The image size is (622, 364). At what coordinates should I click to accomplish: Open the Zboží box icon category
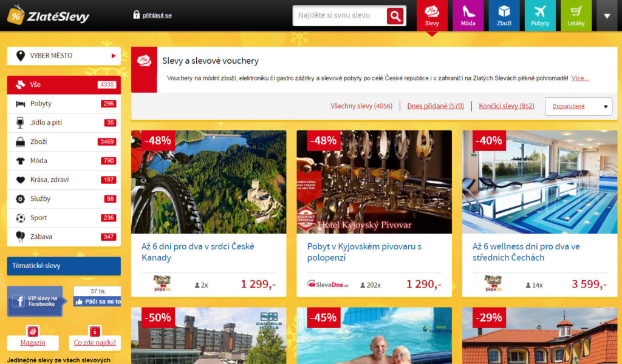pyautogui.click(x=504, y=15)
